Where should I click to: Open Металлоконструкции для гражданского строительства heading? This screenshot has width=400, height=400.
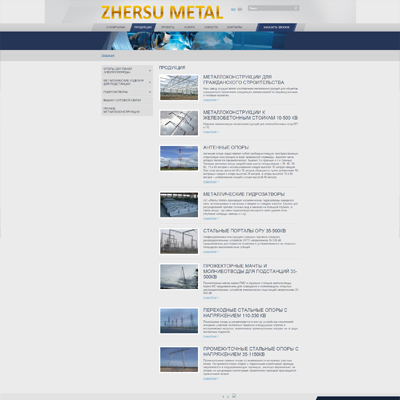(244, 79)
